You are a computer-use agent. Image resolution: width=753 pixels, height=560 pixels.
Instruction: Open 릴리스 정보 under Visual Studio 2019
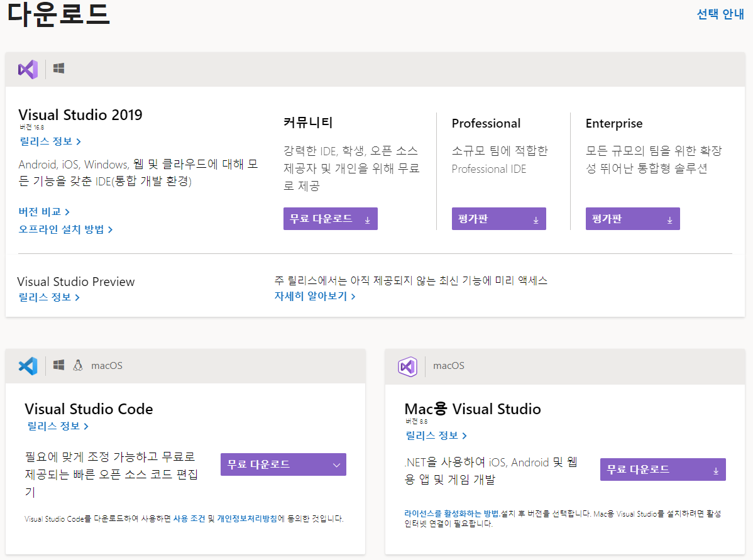[x=50, y=141]
